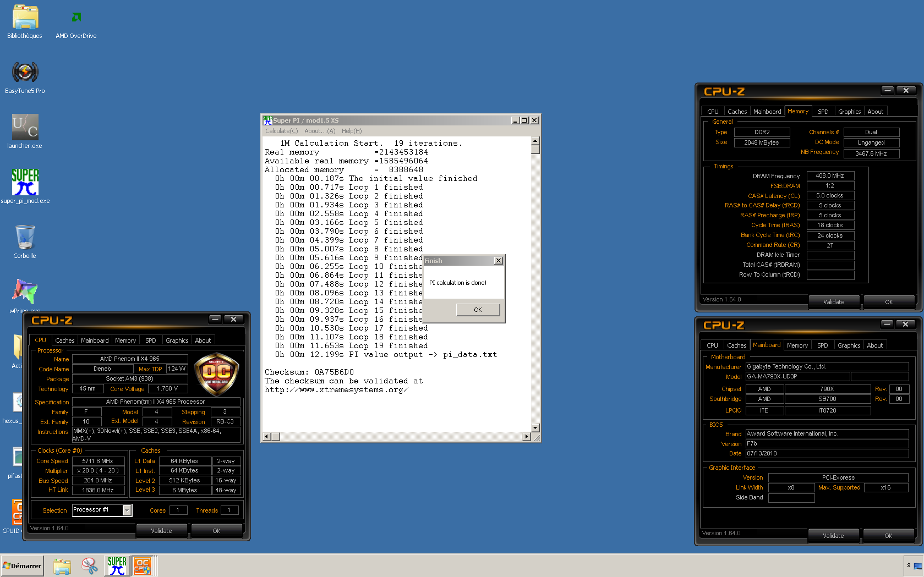924x577 pixels.
Task: Switch to About tab in CPU window
Action: 203,340
